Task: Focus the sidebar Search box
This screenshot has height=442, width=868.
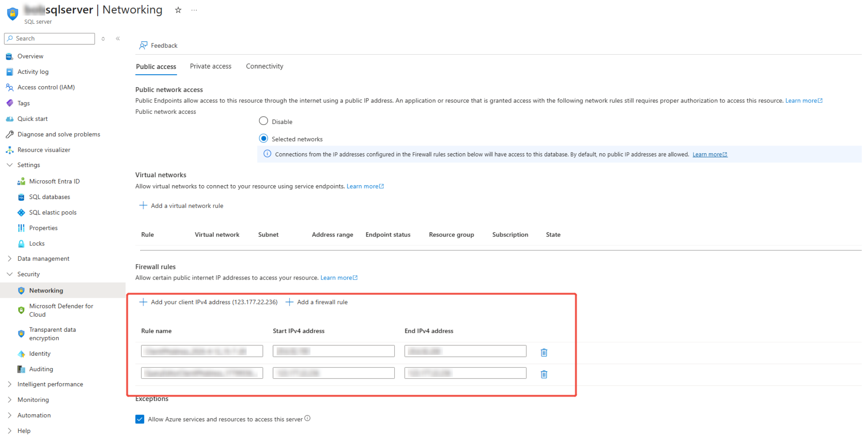Action: [49, 38]
